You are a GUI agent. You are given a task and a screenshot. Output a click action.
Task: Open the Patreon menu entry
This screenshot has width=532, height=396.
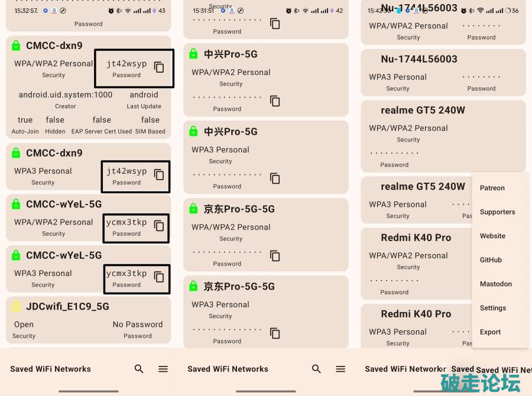(x=492, y=188)
